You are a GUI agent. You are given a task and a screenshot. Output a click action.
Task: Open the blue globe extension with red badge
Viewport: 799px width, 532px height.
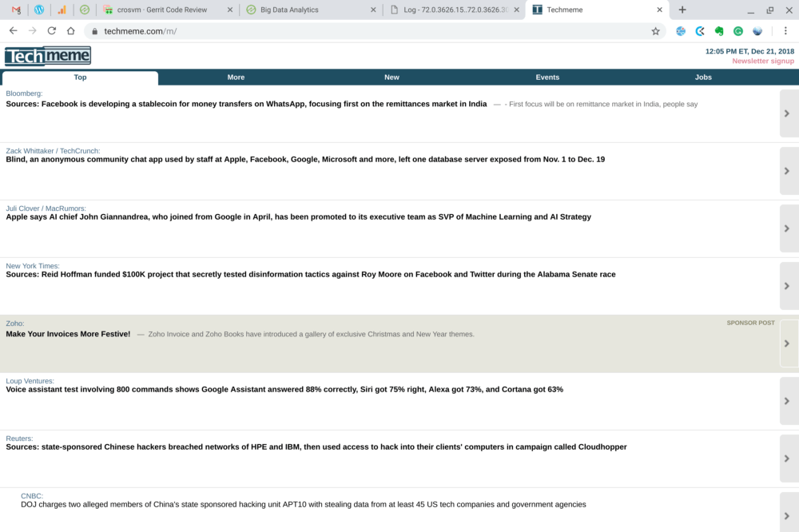681,31
